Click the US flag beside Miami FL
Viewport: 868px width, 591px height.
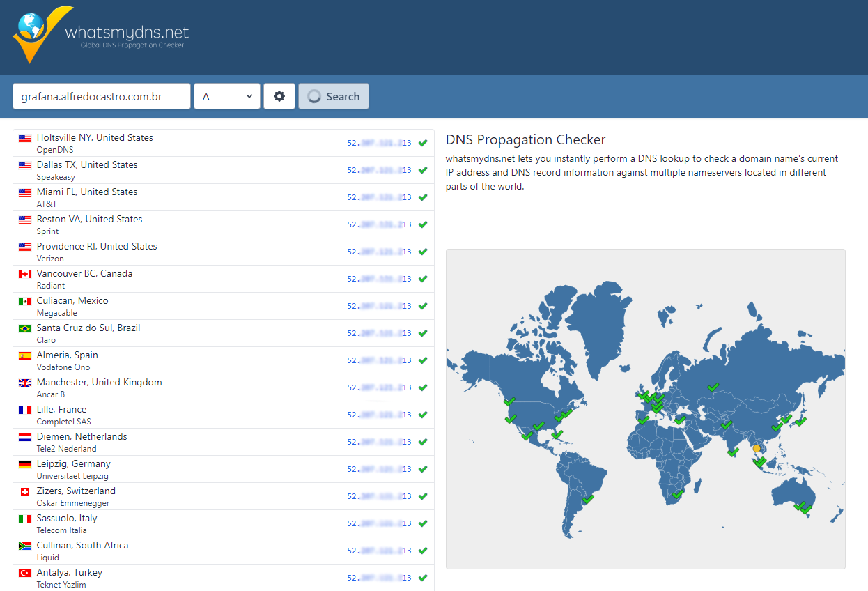point(25,192)
